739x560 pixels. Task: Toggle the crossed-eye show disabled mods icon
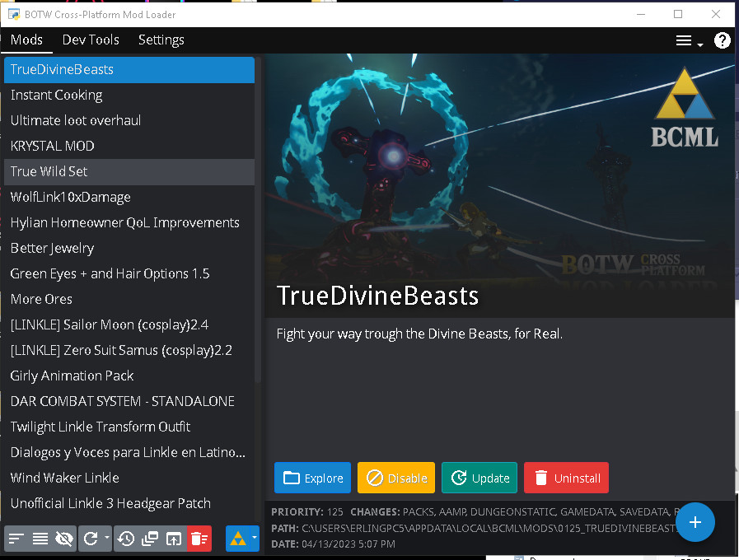point(63,539)
